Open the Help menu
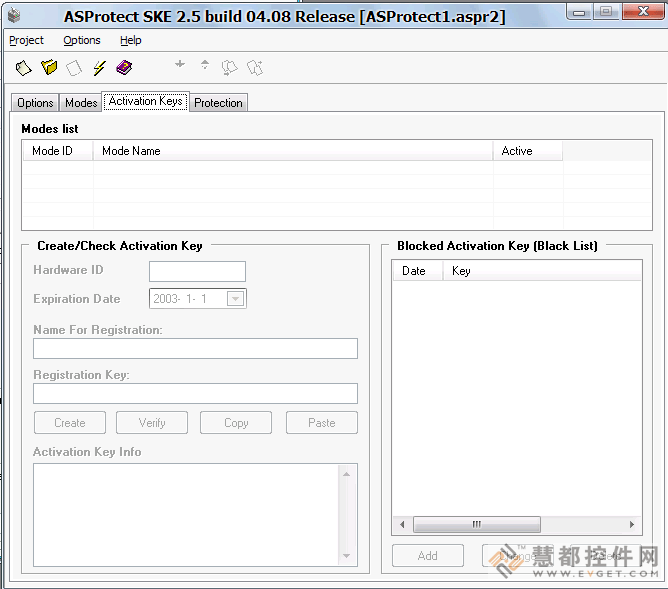 [130, 40]
